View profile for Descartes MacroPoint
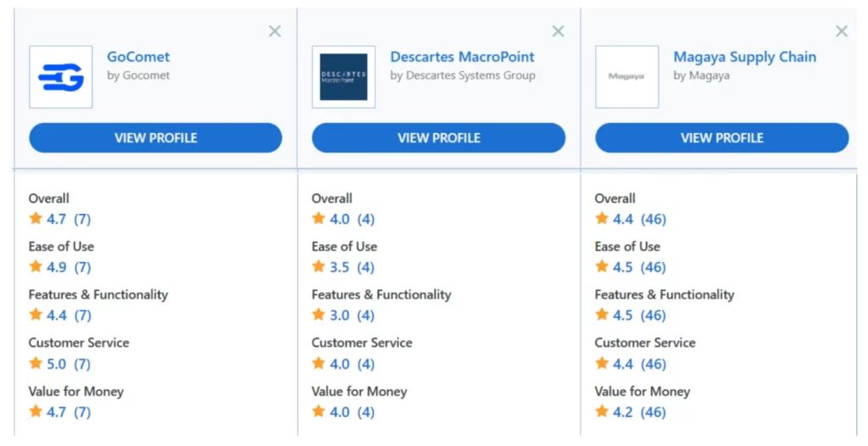 point(438,138)
